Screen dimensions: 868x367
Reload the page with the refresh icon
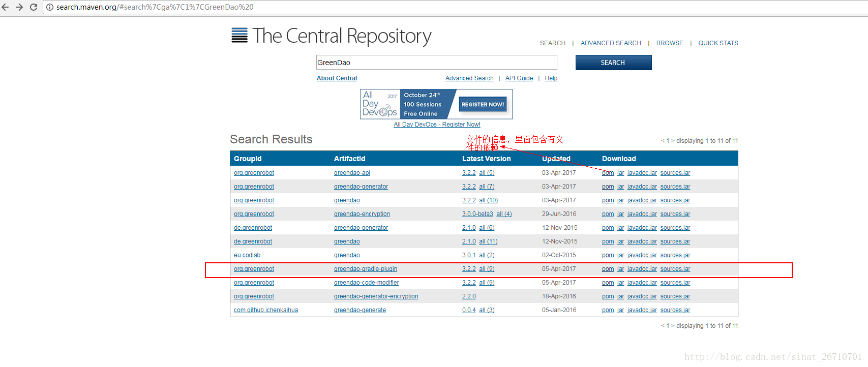click(x=34, y=7)
